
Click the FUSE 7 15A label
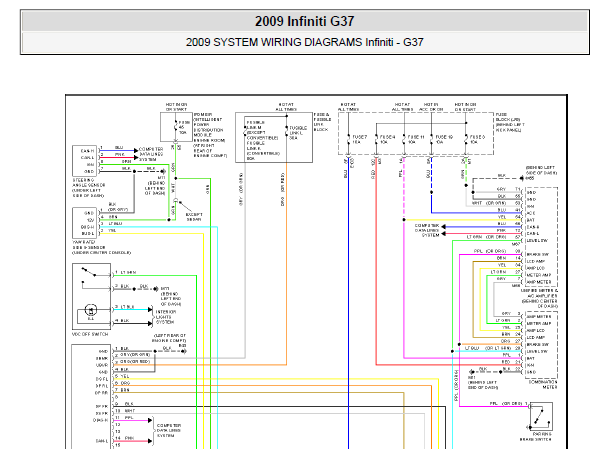[359, 139]
